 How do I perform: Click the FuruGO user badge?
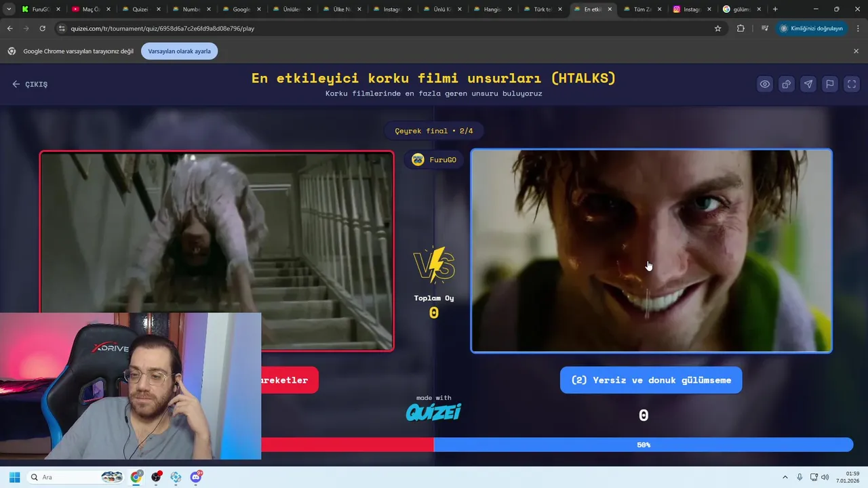[434, 159]
